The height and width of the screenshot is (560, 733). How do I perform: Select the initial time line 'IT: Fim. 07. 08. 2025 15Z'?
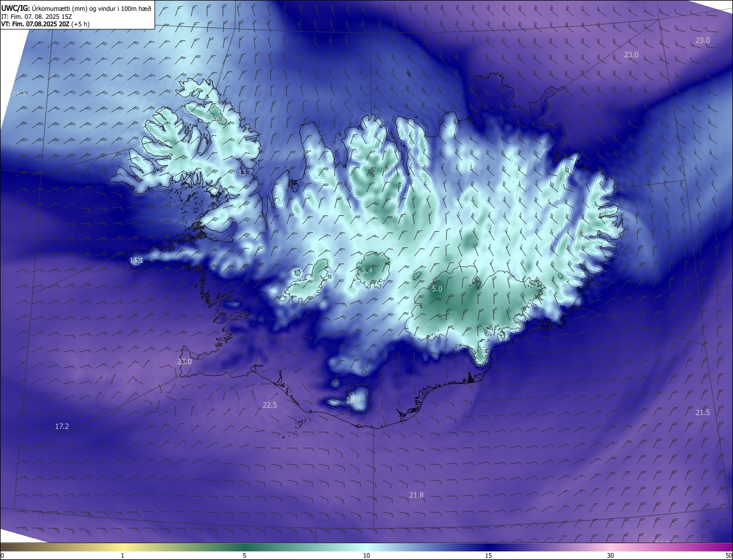(x=37, y=17)
